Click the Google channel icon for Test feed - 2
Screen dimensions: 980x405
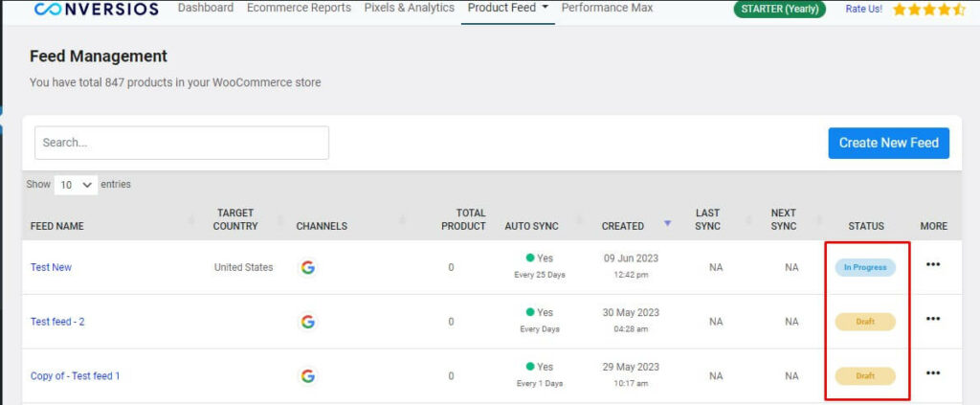pyautogui.click(x=307, y=322)
